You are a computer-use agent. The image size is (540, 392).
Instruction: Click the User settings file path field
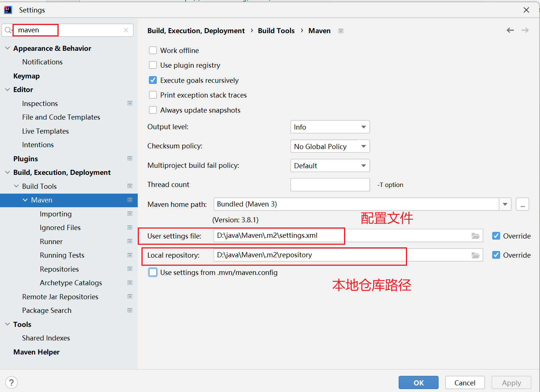pyautogui.click(x=348, y=236)
